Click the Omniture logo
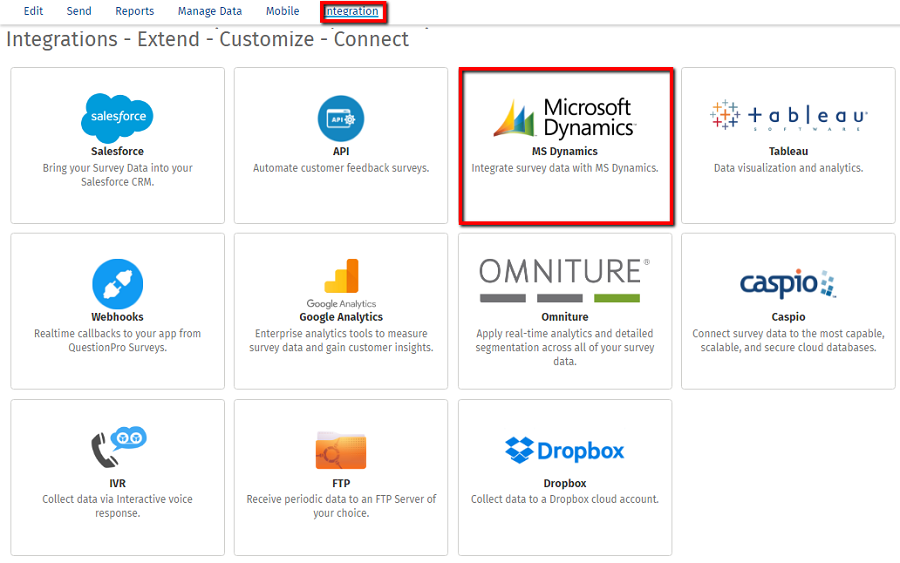Screen dimensions: 900x563 coord(565,280)
